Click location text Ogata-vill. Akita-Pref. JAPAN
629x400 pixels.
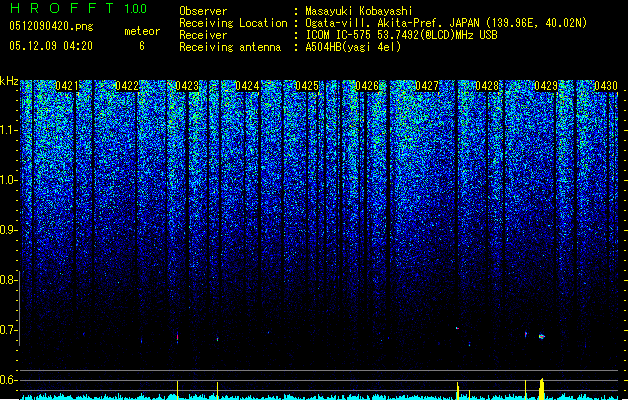pos(392,23)
